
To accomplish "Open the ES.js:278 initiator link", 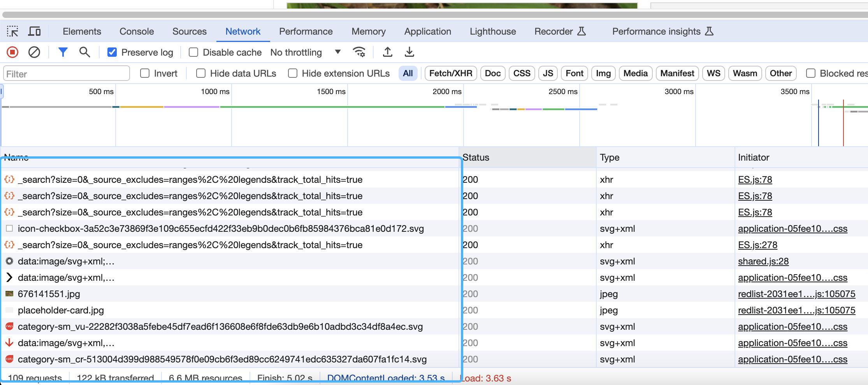I will [x=757, y=245].
